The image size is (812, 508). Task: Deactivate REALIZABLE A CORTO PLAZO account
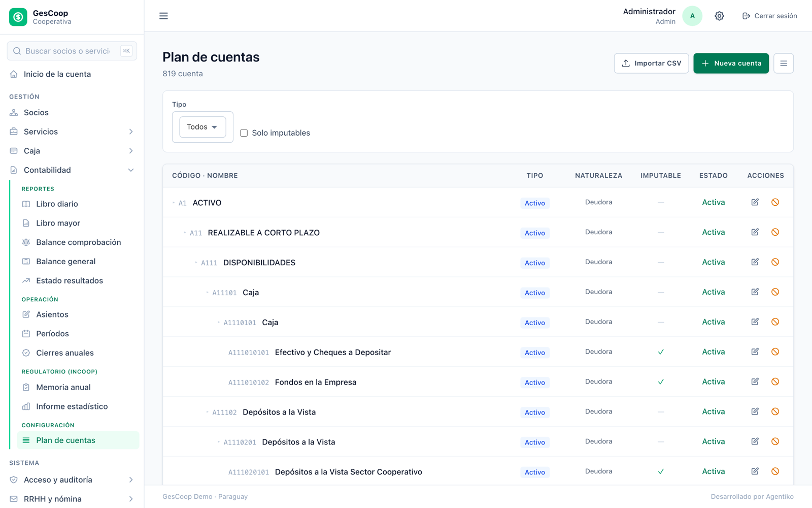(775, 232)
